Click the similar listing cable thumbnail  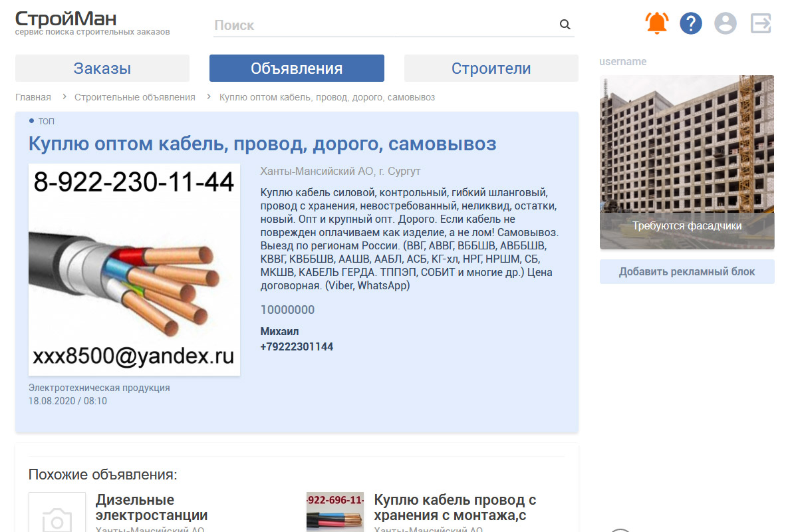(x=335, y=512)
